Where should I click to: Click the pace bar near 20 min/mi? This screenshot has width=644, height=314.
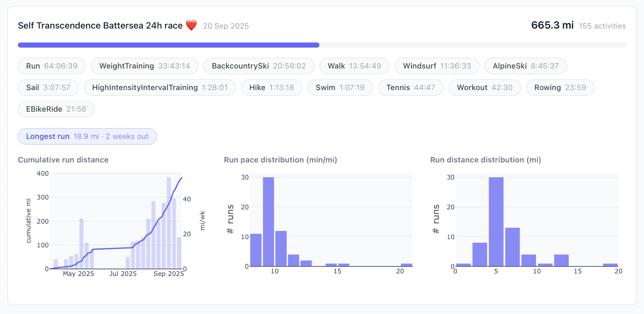click(407, 265)
